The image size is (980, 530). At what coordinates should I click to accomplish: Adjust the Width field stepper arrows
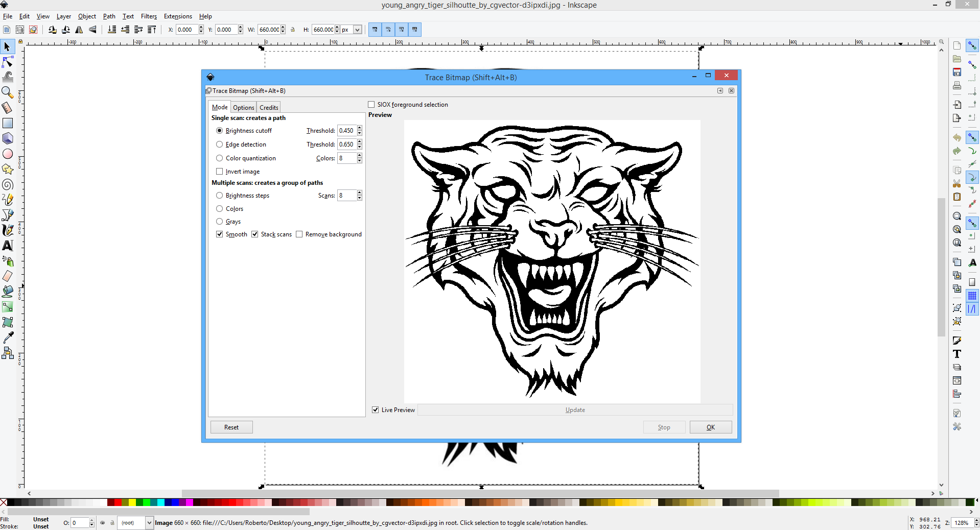tap(283, 30)
